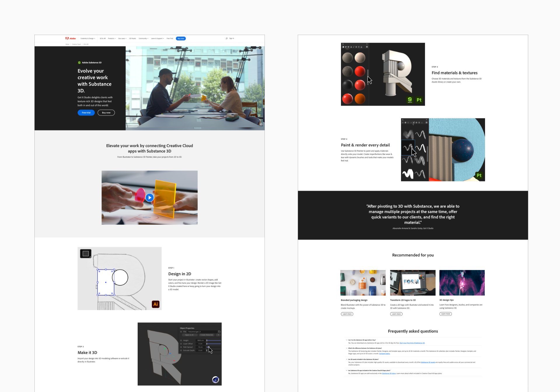Click the Adobe Substance 3D green logo icon

click(x=79, y=63)
